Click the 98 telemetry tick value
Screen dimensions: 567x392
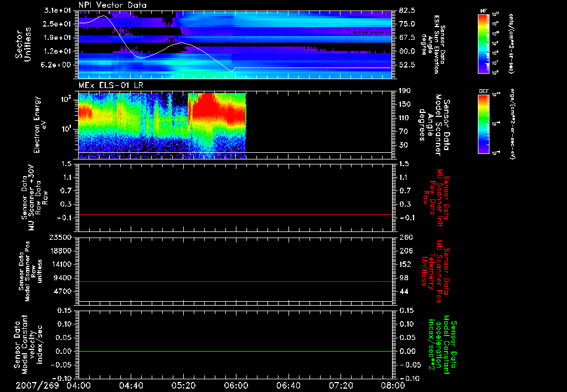click(x=404, y=278)
